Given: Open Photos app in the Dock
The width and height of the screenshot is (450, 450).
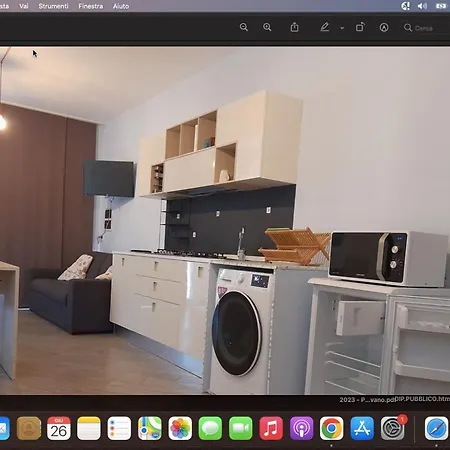Looking at the screenshot, I should [180, 428].
